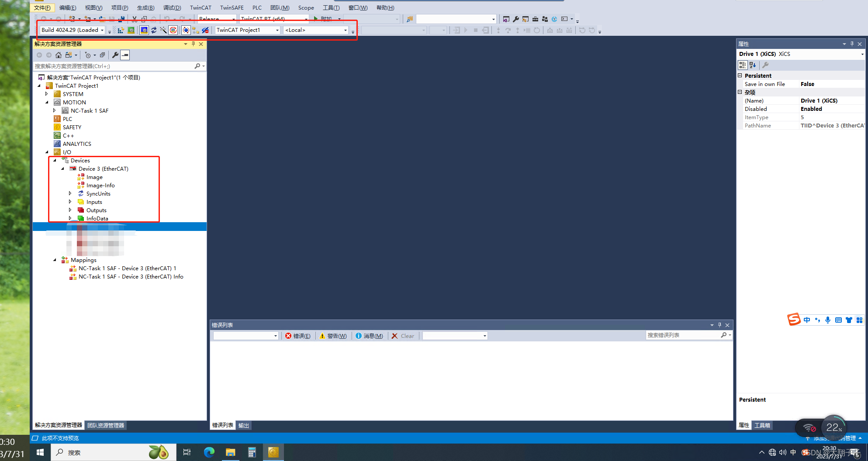Click Cut scissors icon in toolbar
868x461 pixels.
pyautogui.click(x=135, y=19)
